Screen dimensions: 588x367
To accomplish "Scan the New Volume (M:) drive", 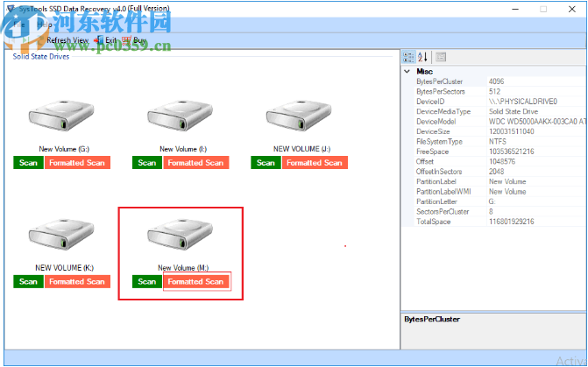I will click(147, 281).
